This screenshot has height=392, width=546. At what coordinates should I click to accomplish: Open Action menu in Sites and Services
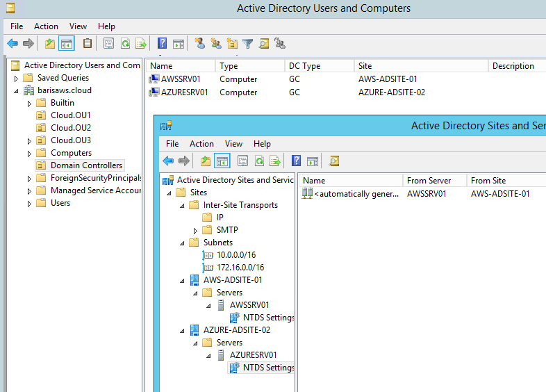pos(201,144)
